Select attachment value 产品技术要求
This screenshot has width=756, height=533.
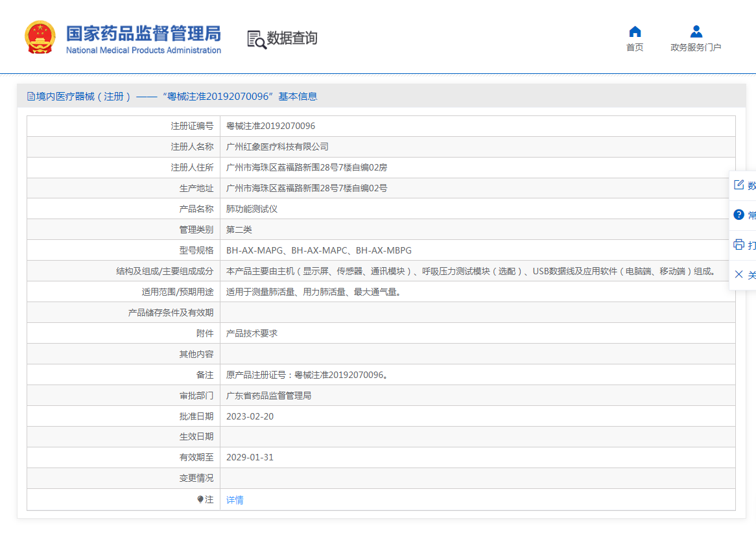[x=252, y=333]
